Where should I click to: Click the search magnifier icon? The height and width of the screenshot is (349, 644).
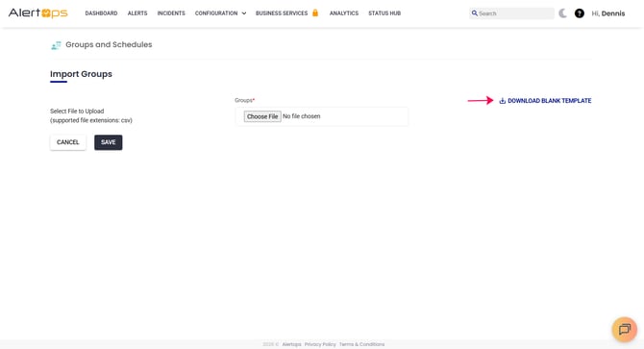tap(475, 13)
